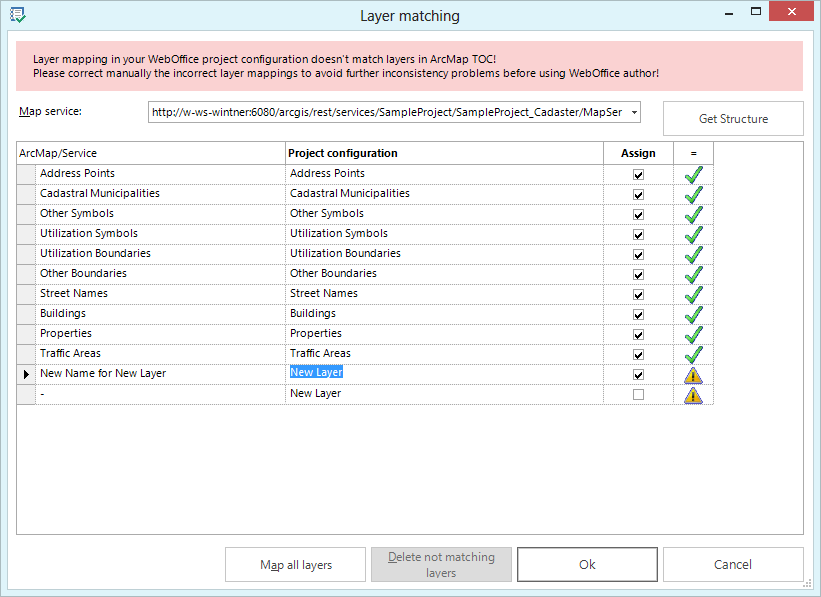Toggle the Assign checkbox for Properties

coord(638,333)
